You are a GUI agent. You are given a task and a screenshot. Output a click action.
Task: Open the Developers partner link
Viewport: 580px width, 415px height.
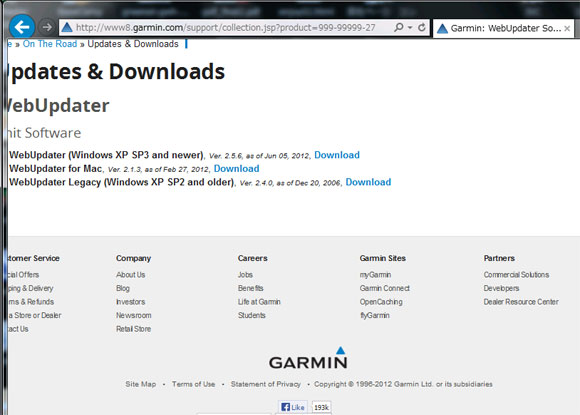501,288
